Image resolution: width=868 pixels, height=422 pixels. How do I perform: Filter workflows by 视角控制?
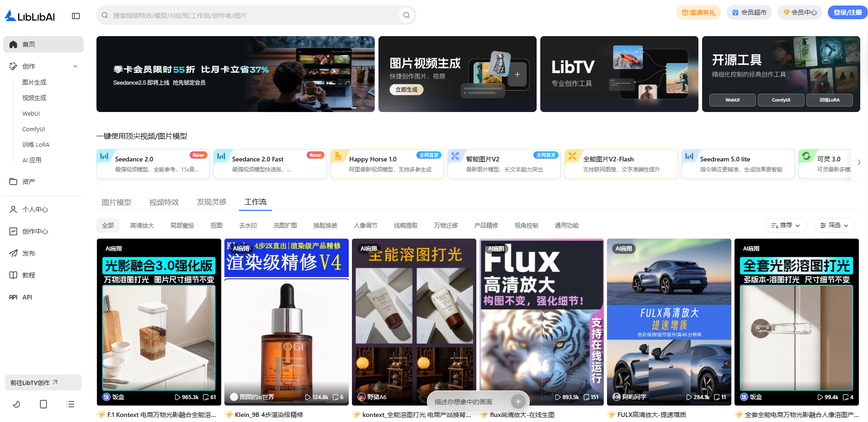(x=527, y=225)
